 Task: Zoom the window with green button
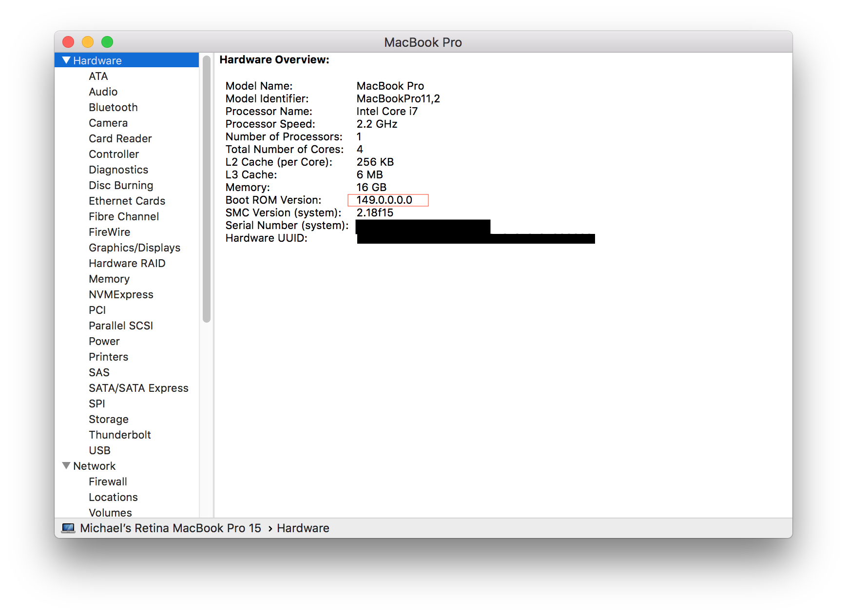(x=107, y=42)
